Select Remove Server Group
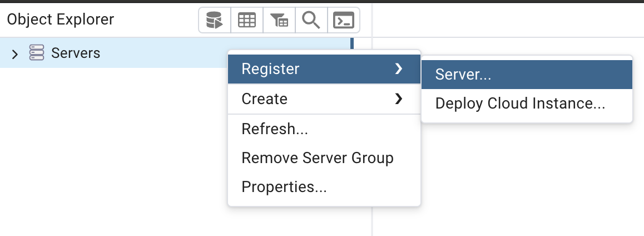This screenshot has width=644, height=236. tap(318, 158)
